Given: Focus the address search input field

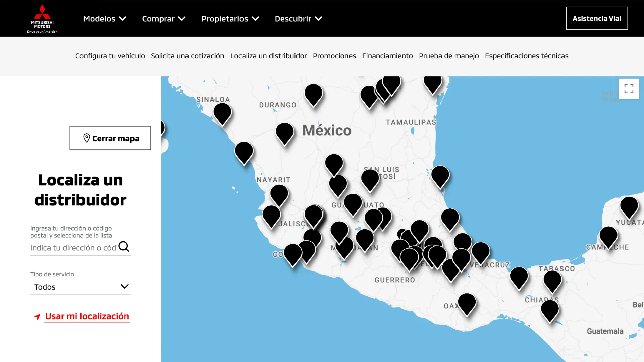Looking at the screenshot, I should point(73,248).
